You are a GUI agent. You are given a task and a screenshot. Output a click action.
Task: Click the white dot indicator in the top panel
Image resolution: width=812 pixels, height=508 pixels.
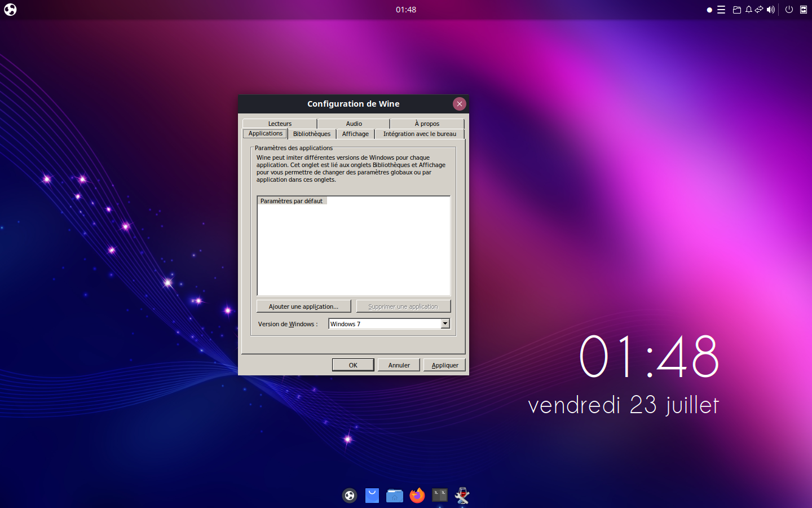point(709,10)
